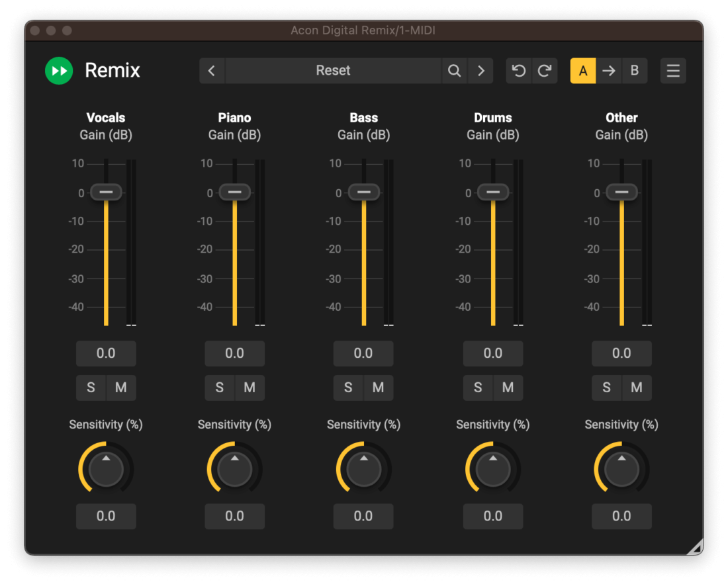Click the Other sensitivity value field
Image resolution: width=728 pixels, height=584 pixels.
coord(621,517)
